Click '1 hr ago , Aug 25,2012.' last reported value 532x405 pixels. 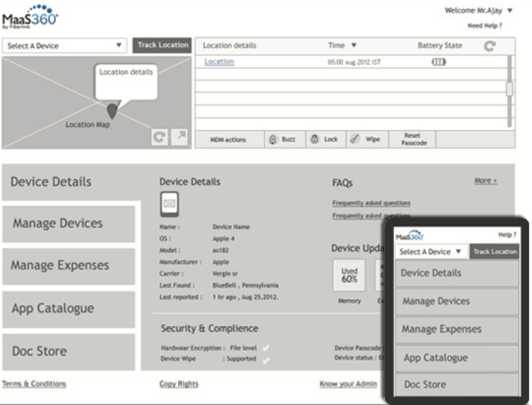[245, 297]
